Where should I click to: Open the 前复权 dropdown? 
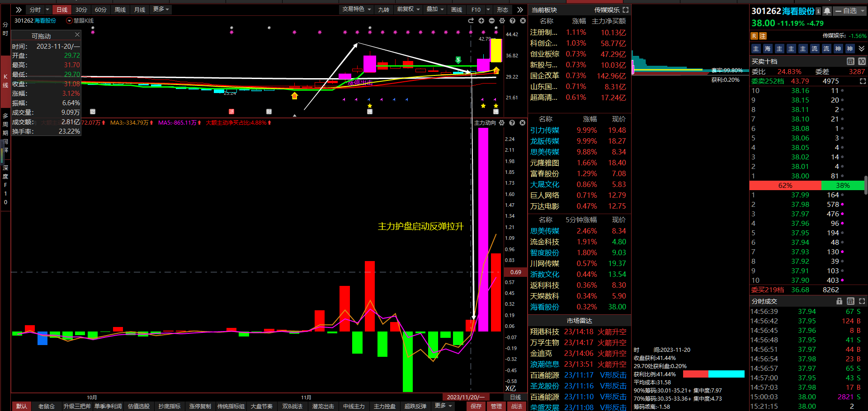[409, 9]
